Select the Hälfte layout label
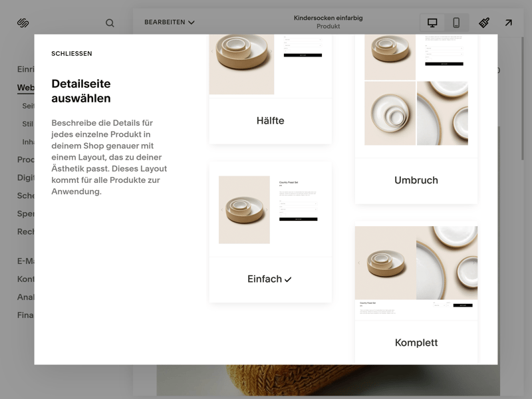532x399 pixels. tap(271, 120)
